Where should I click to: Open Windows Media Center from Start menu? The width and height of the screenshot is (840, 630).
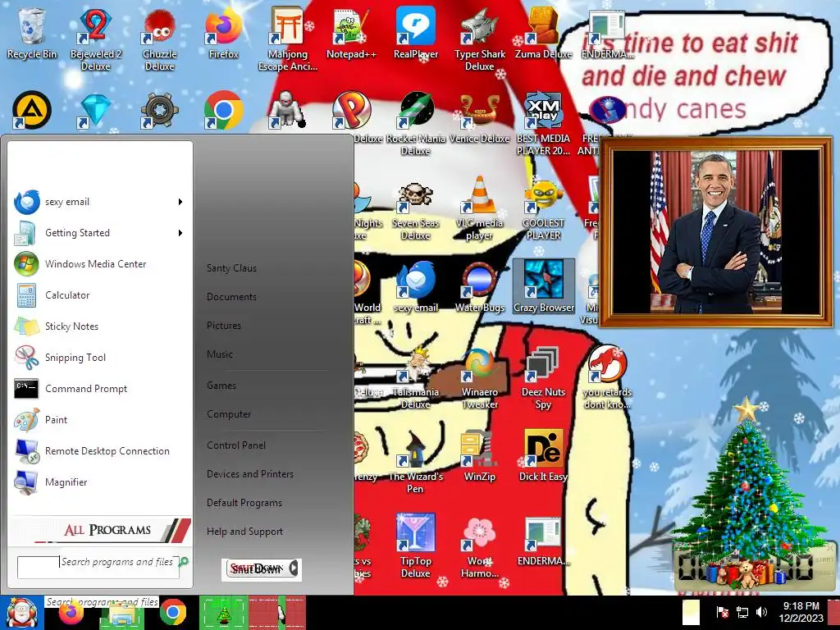pos(99,264)
